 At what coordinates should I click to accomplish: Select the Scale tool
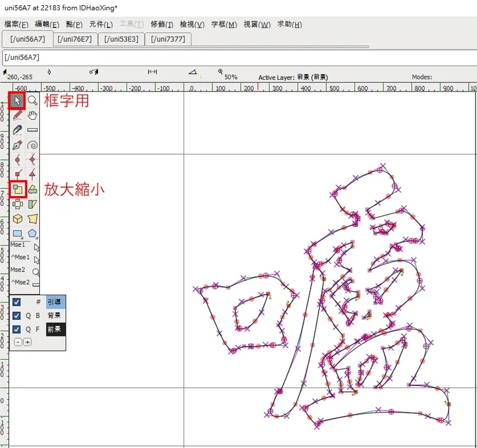pyautogui.click(x=17, y=189)
